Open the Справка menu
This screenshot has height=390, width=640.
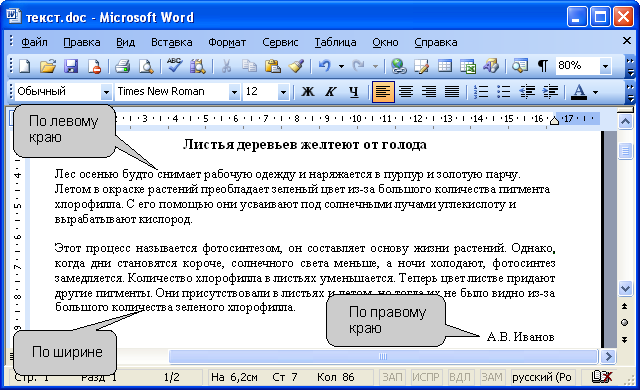pos(436,42)
